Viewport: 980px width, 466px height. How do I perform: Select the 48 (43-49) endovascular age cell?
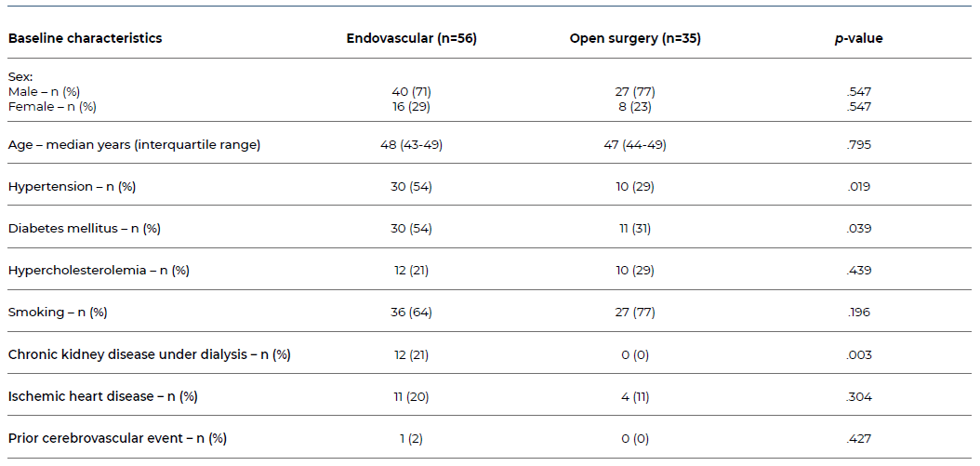(x=411, y=145)
